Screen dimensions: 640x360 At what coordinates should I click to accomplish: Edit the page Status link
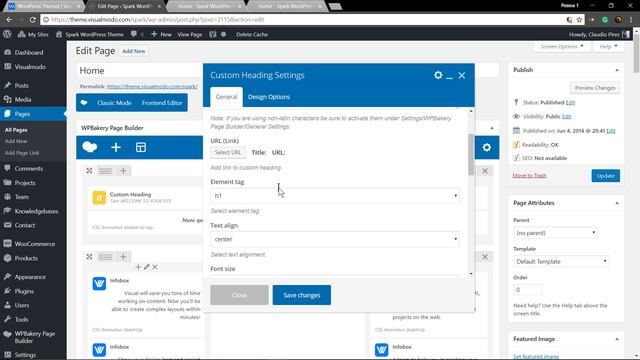(570, 102)
